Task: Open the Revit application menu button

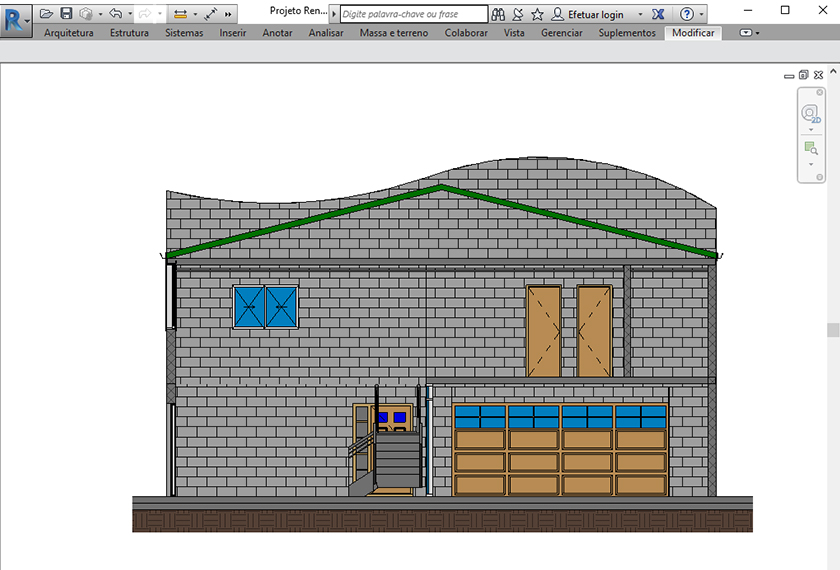Action: [x=15, y=17]
